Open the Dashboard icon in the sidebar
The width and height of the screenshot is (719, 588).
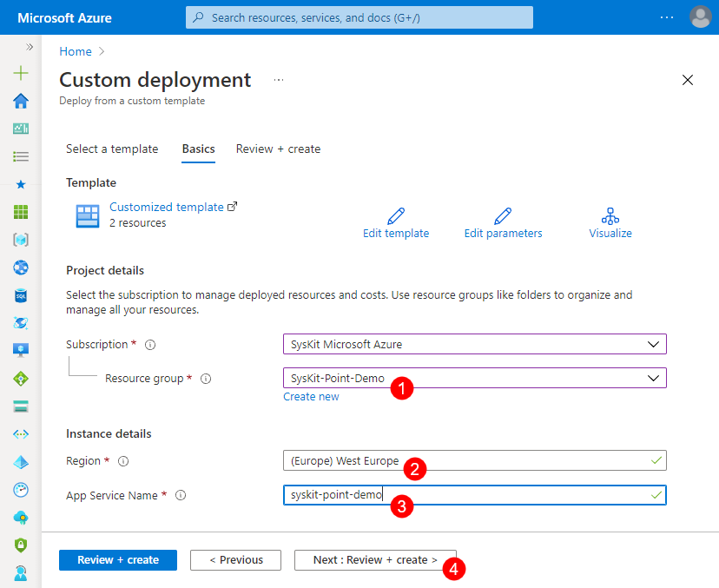tap(19, 128)
